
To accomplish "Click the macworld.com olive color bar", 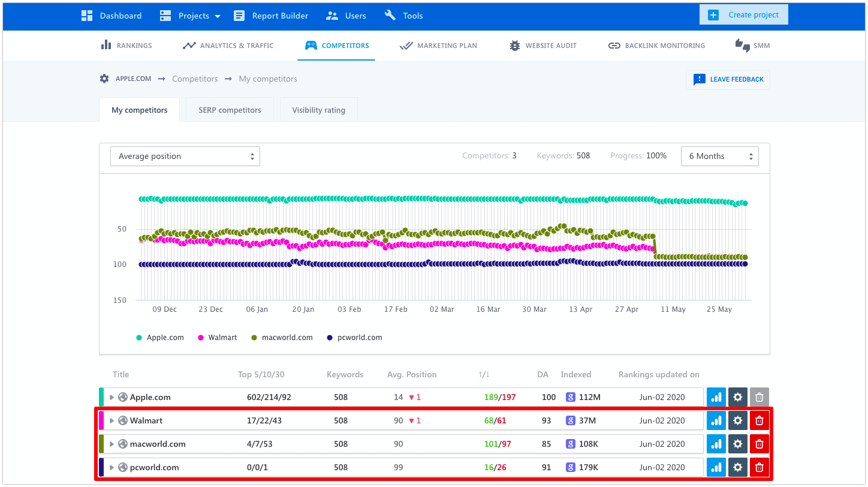I will pos(101,444).
